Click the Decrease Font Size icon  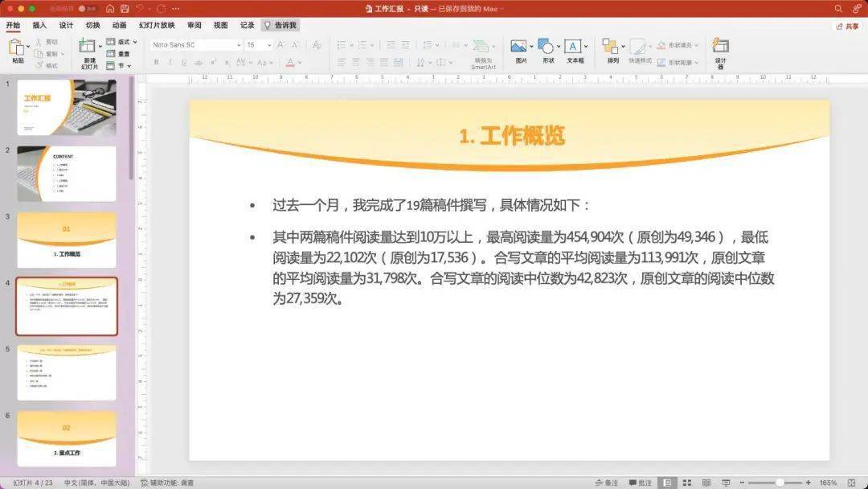(295, 45)
